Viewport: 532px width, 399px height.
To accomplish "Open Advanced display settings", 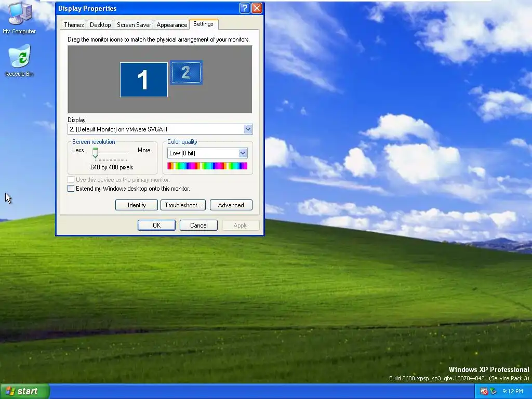I will coord(231,205).
